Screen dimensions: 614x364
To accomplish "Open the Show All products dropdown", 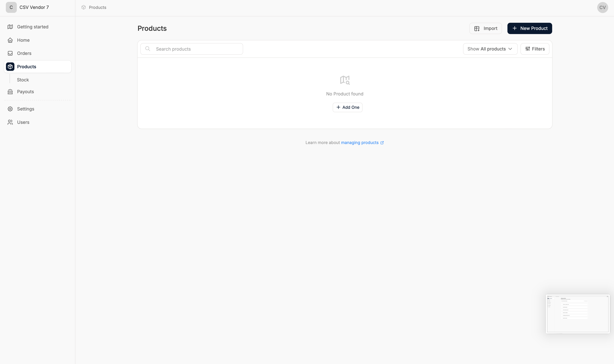I will coord(490,49).
